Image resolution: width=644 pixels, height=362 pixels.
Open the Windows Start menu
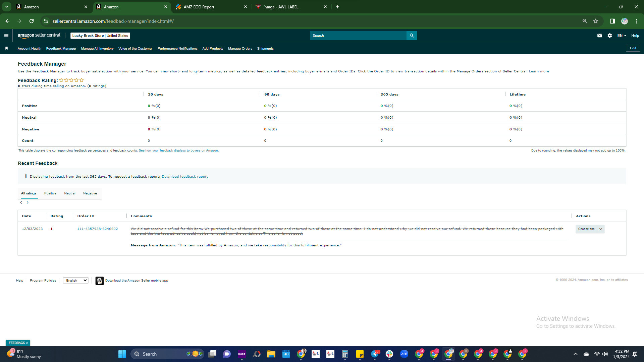(122, 354)
